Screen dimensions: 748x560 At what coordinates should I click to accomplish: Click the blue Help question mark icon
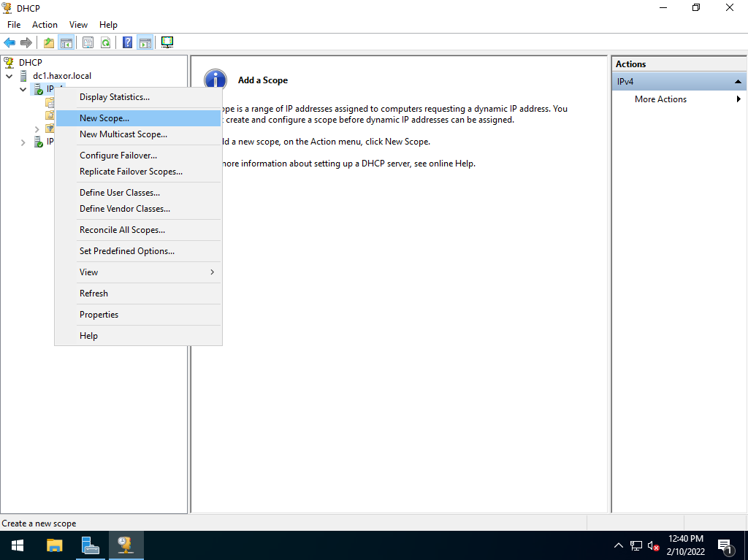click(x=127, y=42)
